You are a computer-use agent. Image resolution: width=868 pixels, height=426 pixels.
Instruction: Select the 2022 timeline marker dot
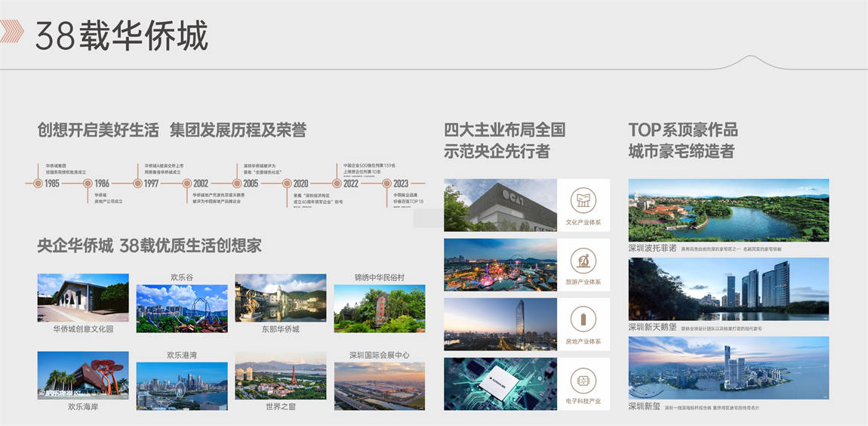[x=337, y=184]
